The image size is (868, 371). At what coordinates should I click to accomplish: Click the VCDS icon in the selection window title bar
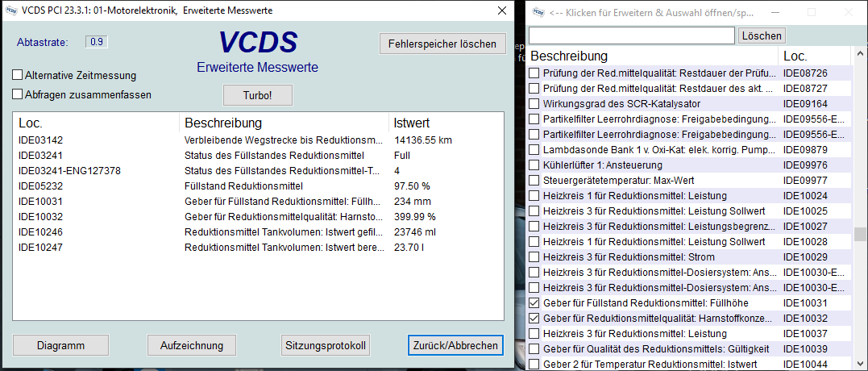[537, 11]
